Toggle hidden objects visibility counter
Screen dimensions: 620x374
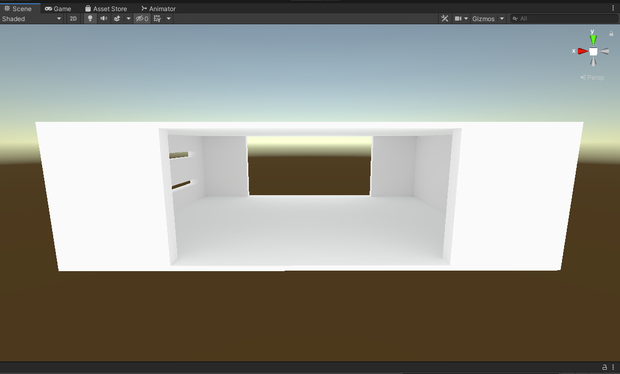click(142, 19)
